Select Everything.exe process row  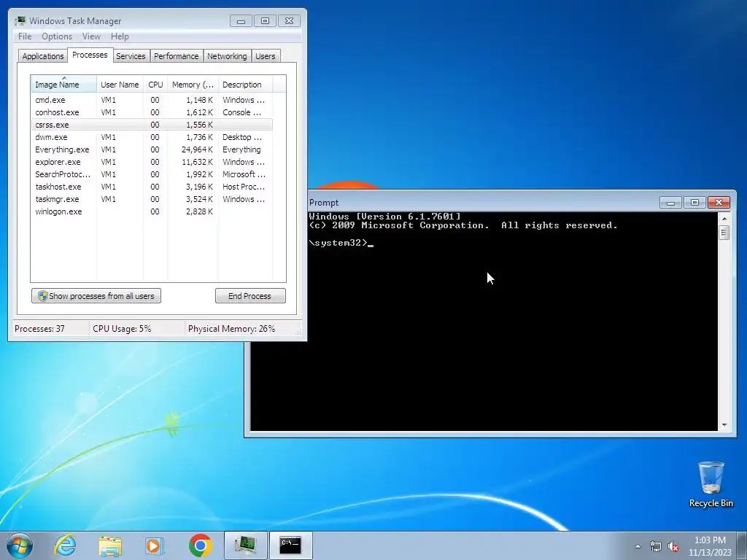152,149
